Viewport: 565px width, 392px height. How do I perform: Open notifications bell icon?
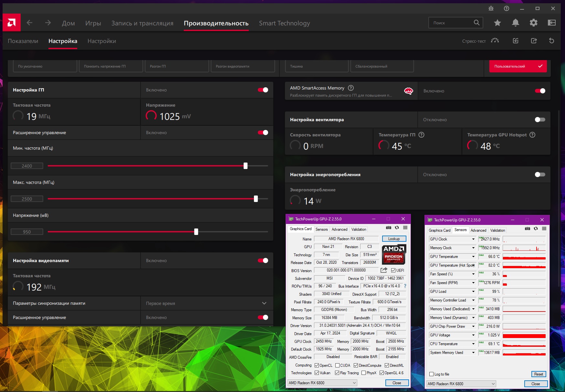click(516, 23)
